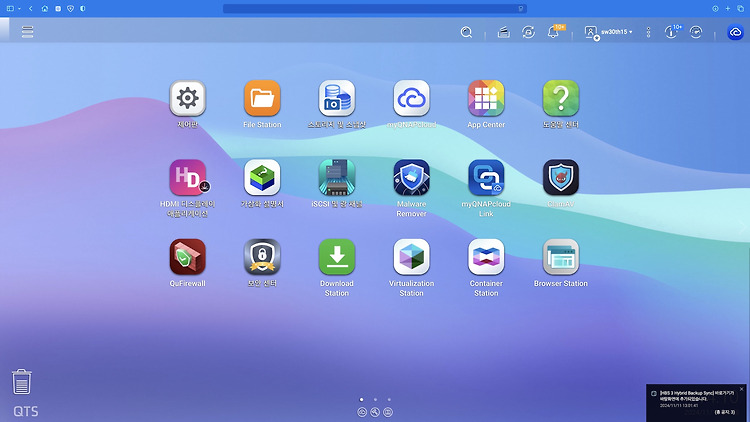Open the system info icon with 10+ badge
Image resolution: width=750 pixels, height=422 pixels.
click(x=671, y=32)
